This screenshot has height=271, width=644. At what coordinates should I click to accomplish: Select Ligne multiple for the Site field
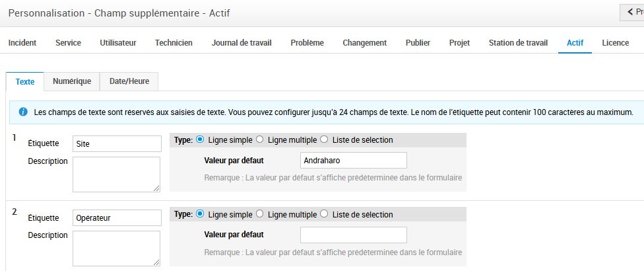coord(260,140)
